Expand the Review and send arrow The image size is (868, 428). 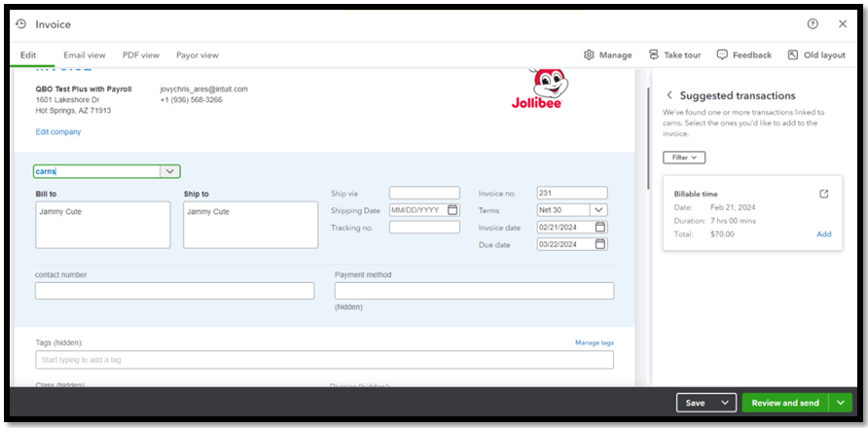842,403
